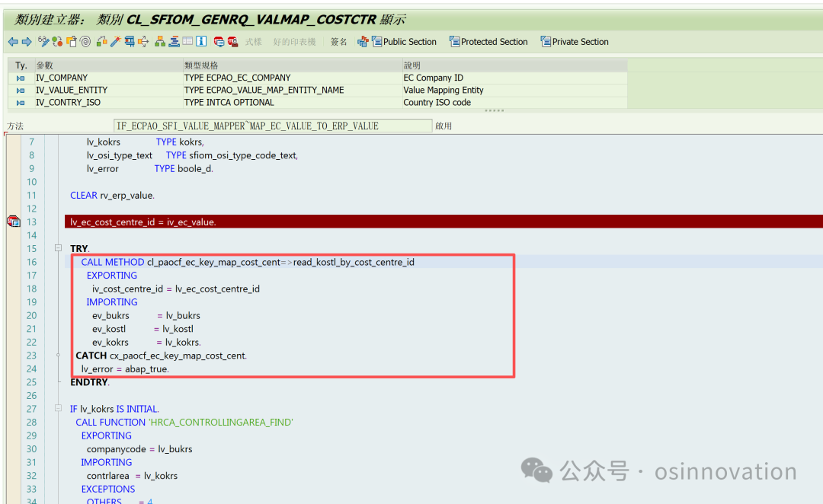Set external breakpoint stop icon
823x504 pixels.
(232, 41)
